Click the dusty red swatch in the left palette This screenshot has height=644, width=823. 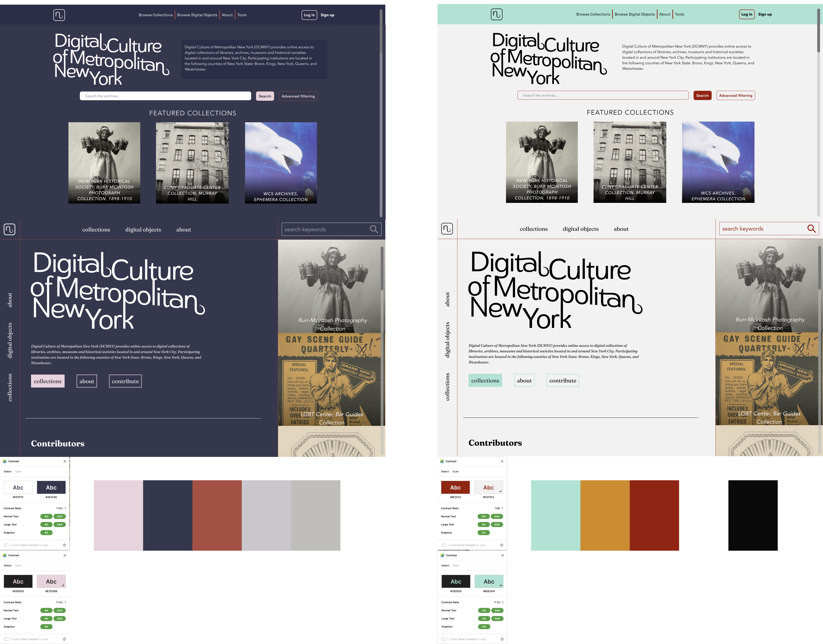click(217, 515)
